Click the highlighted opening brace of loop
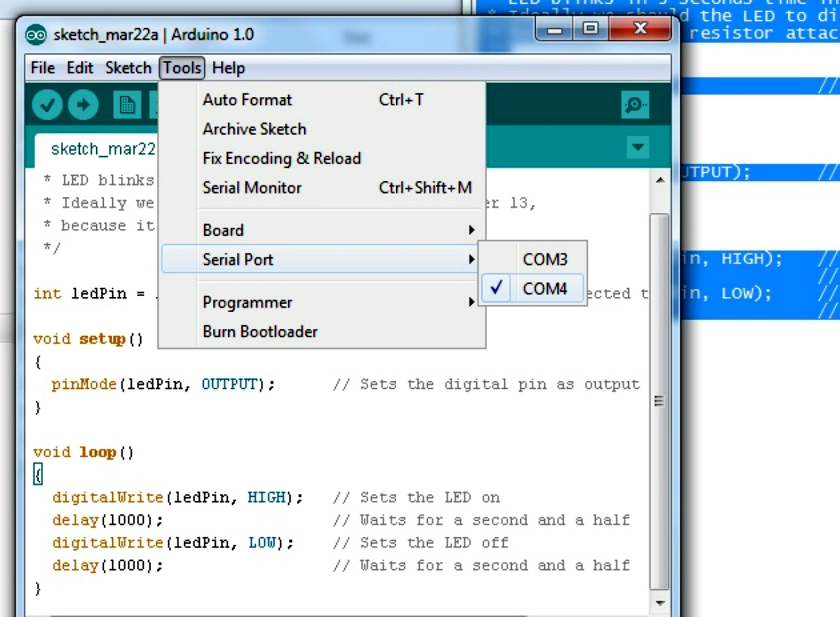Viewport: 840px width, 617px height. [x=38, y=474]
